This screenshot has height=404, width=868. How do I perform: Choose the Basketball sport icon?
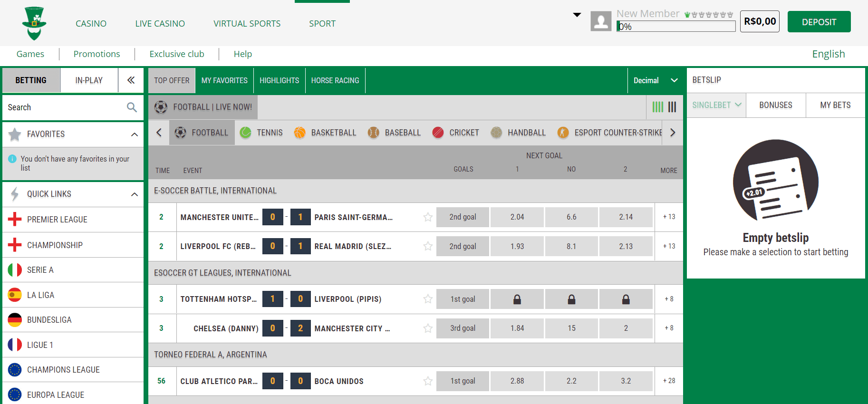pos(299,133)
